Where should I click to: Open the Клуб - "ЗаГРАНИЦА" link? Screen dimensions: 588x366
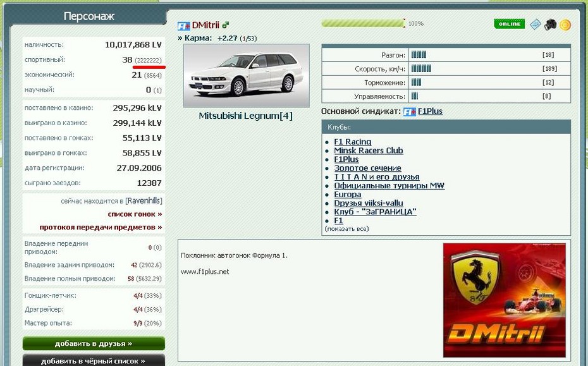click(x=375, y=212)
